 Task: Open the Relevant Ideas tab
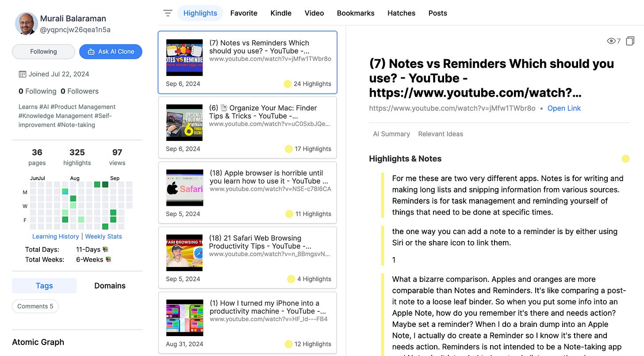(441, 134)
